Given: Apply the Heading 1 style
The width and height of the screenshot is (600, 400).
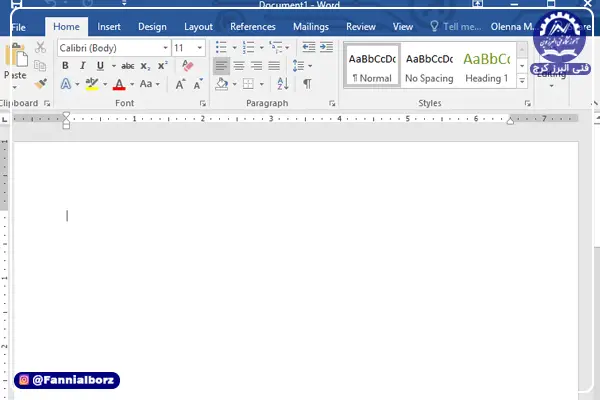Looking at the screenshot, I should click(486, 66).
